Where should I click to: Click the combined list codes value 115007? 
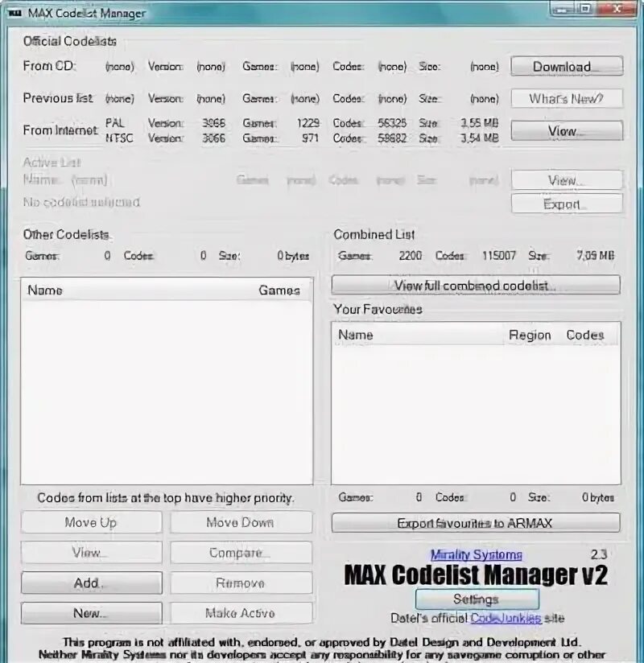499,256
